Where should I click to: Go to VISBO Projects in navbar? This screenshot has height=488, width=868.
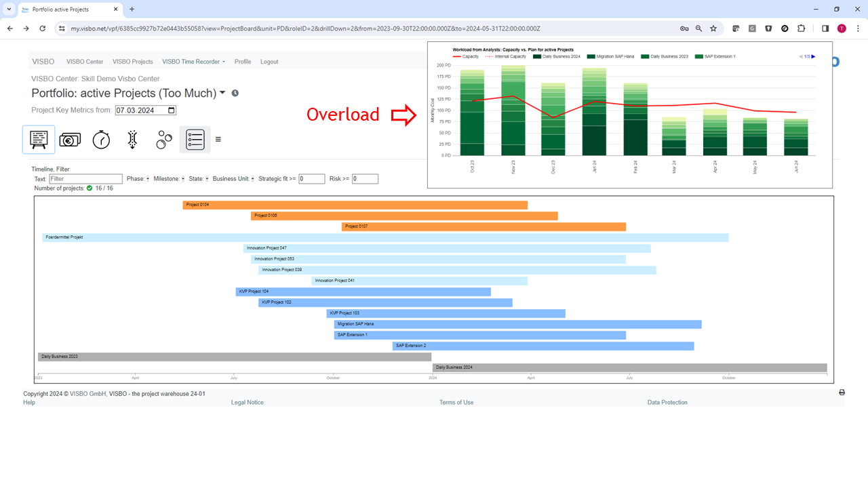point(133,62)
